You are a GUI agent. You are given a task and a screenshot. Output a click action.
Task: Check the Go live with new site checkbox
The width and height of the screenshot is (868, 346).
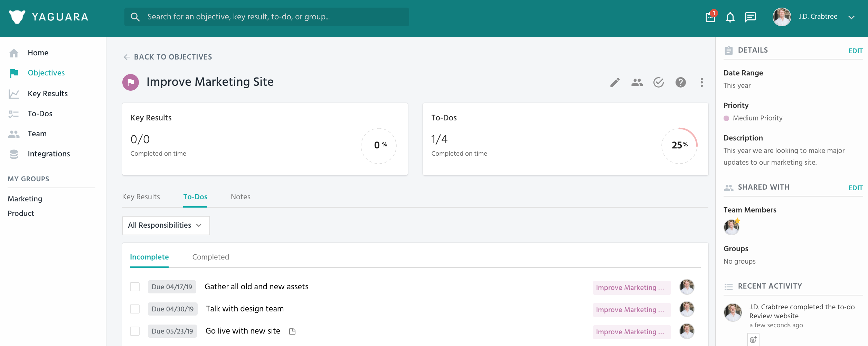pyautogui.click(x=135, y=331)
